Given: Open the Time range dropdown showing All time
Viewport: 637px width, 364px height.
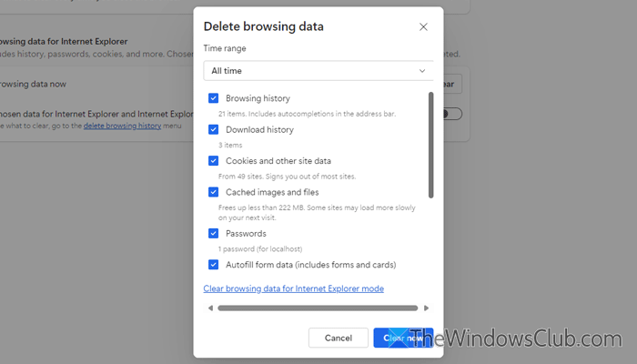Looking at the screenshot, I should point(318,71).
